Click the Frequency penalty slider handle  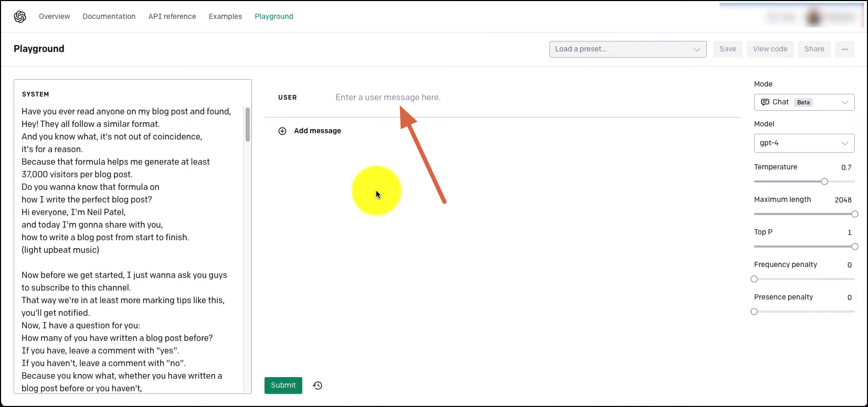coord(754,279)
